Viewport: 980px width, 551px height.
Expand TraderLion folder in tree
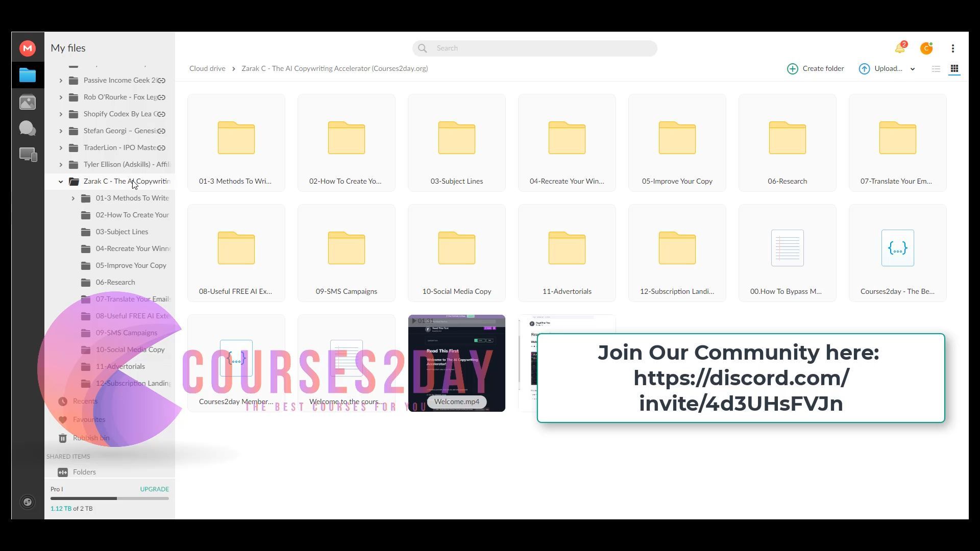click(61, 147)
